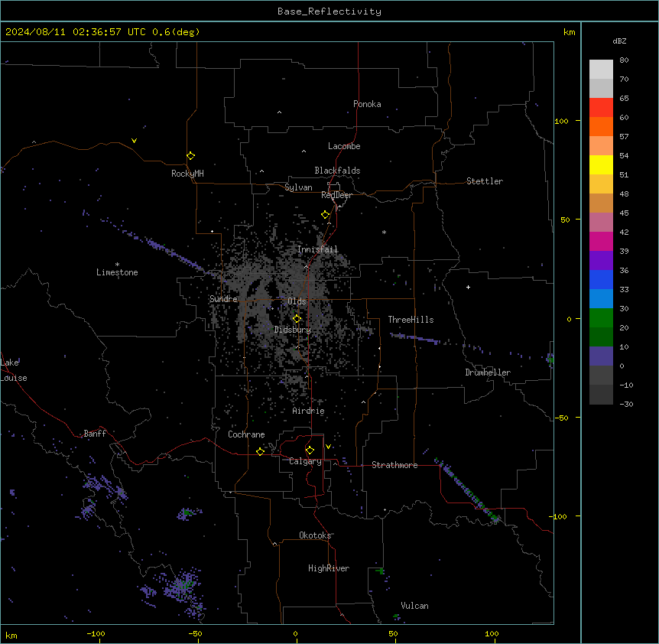Screen dimensions: 659x644
Task: Click the yellow marker at Olds
Action: click(x=297, y=319)
